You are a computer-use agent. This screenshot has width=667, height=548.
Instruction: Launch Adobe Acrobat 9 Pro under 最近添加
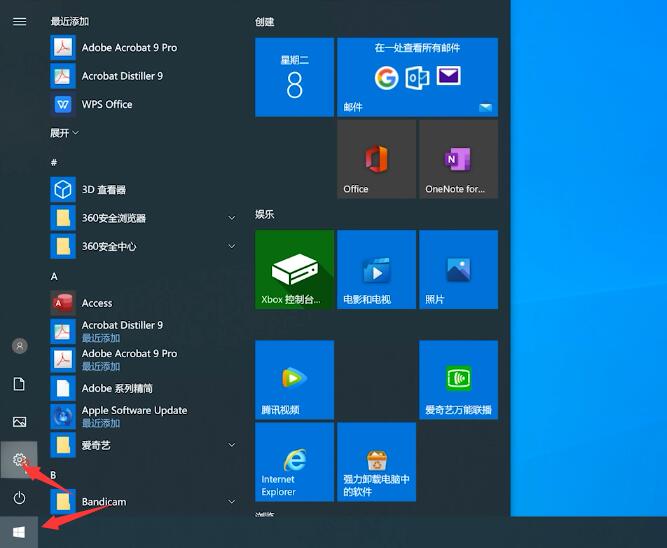point(144,48)
